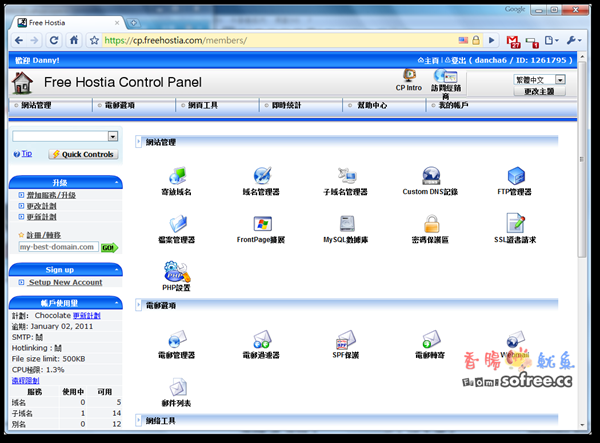Viewport: 600px width, 443px height.
Task: Close the Free Hostia browser tab
Action: pos(117,23)
